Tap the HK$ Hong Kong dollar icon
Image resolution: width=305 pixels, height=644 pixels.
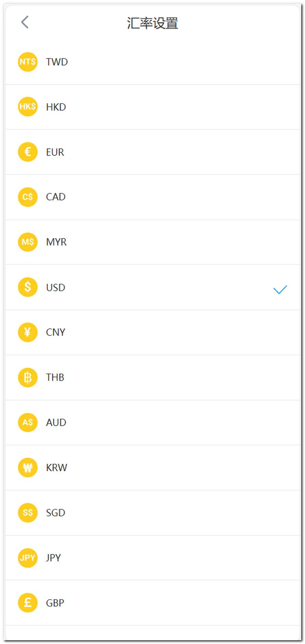pos(28,107)
